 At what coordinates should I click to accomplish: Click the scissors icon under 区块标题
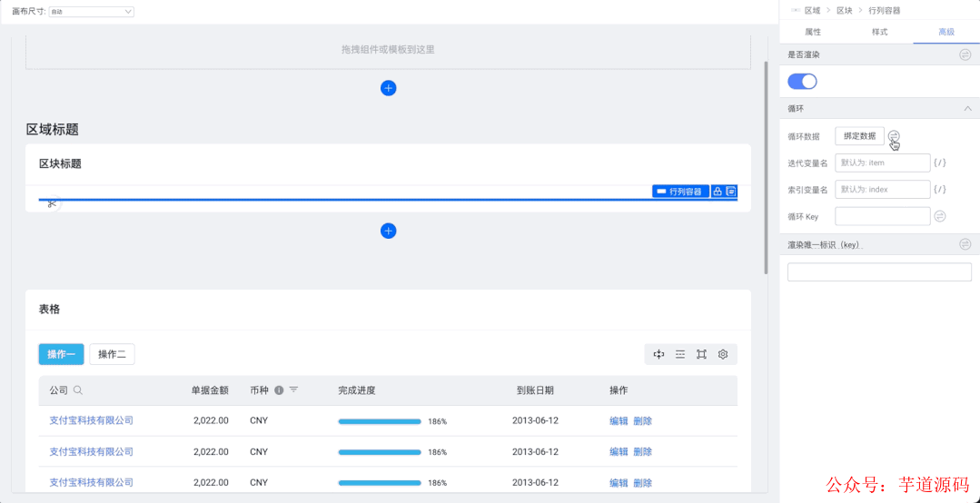pos(51,203)
